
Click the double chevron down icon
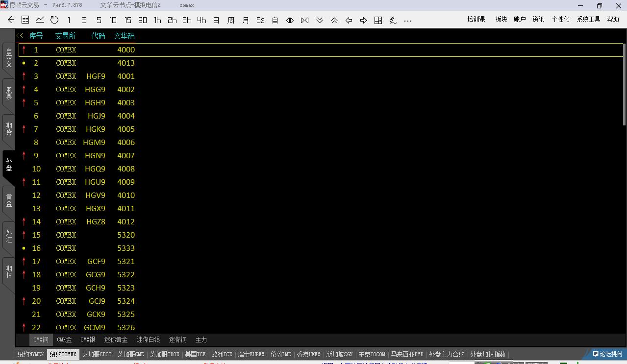pyautogui.click(x=319, y=20)
